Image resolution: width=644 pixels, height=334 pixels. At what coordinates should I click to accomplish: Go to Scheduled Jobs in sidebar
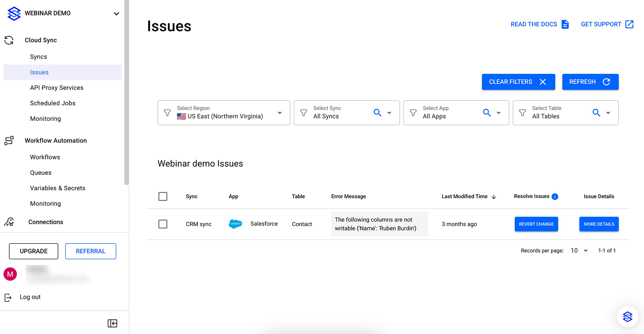click(x=53, y=103)
